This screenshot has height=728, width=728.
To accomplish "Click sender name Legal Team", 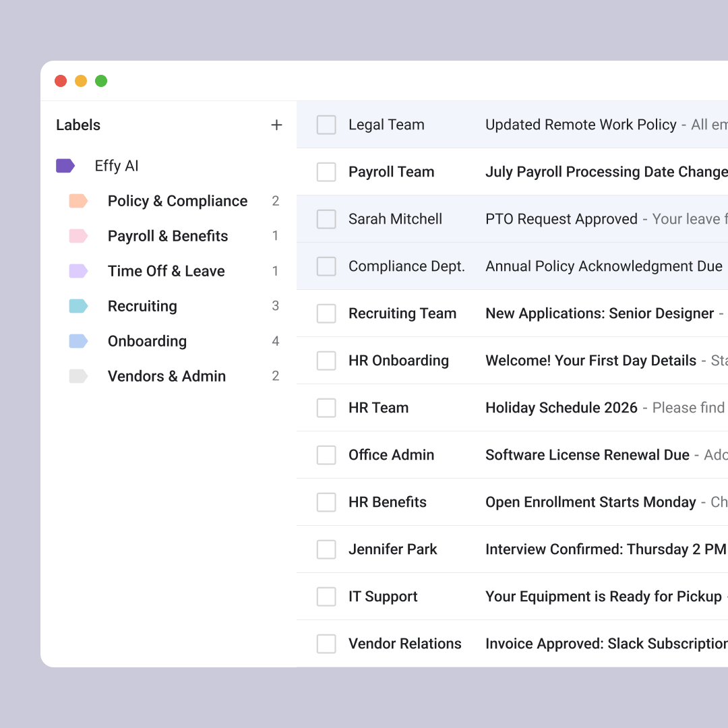I will (386, 125).
